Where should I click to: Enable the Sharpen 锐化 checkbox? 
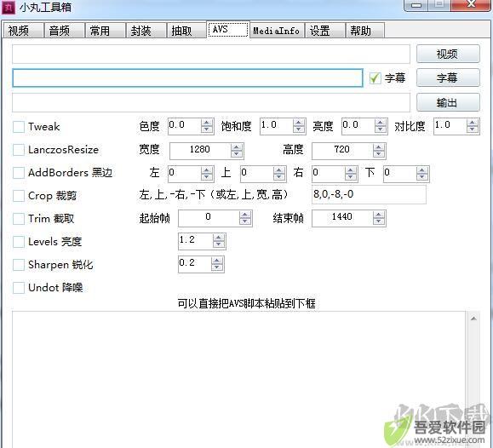pos(19,265)
